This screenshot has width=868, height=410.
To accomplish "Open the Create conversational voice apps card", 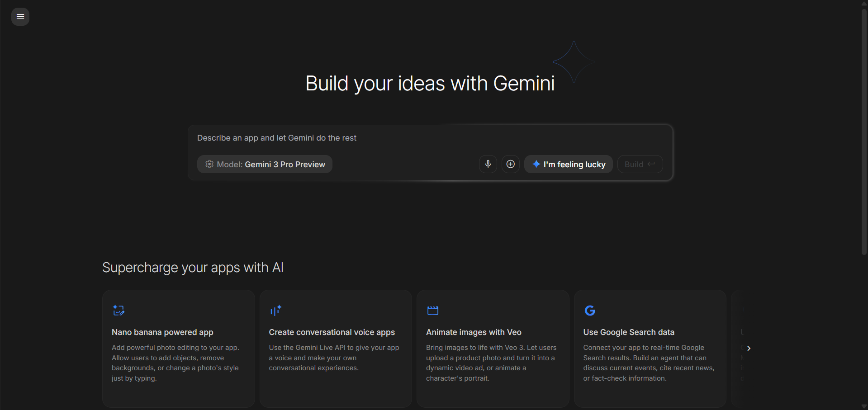I will (x=335, y=348).
